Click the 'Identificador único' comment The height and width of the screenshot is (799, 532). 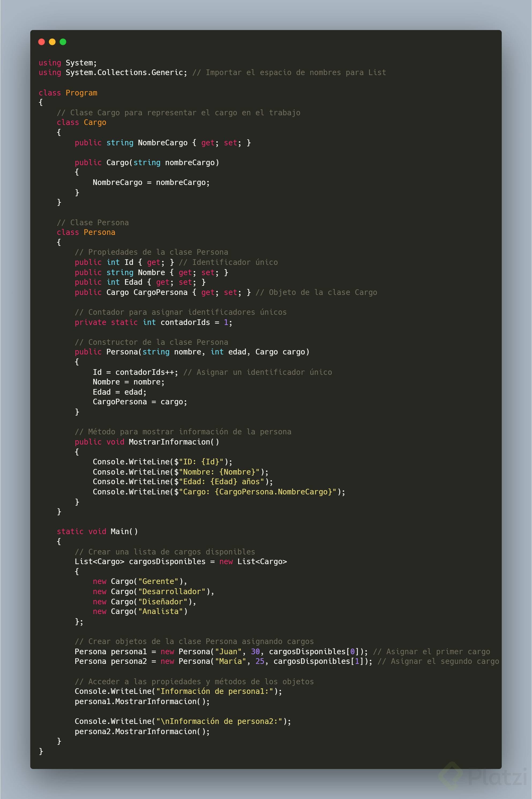[x=234, y=262]
